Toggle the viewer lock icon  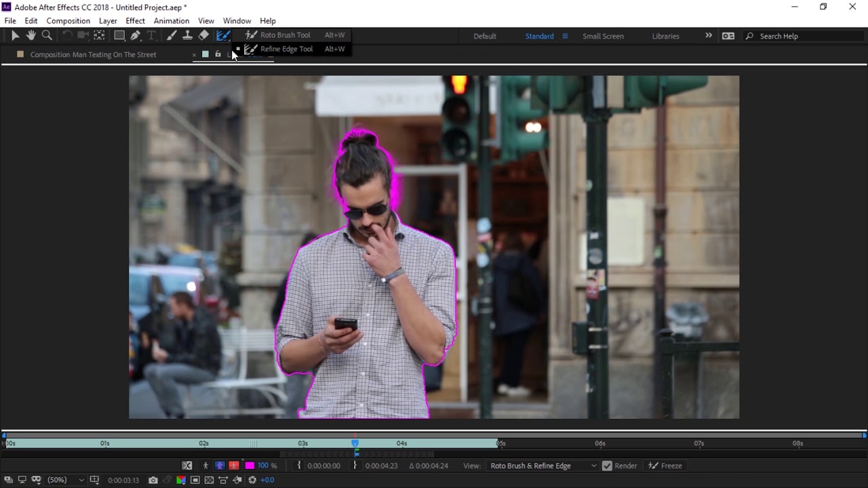click(218, 54)
